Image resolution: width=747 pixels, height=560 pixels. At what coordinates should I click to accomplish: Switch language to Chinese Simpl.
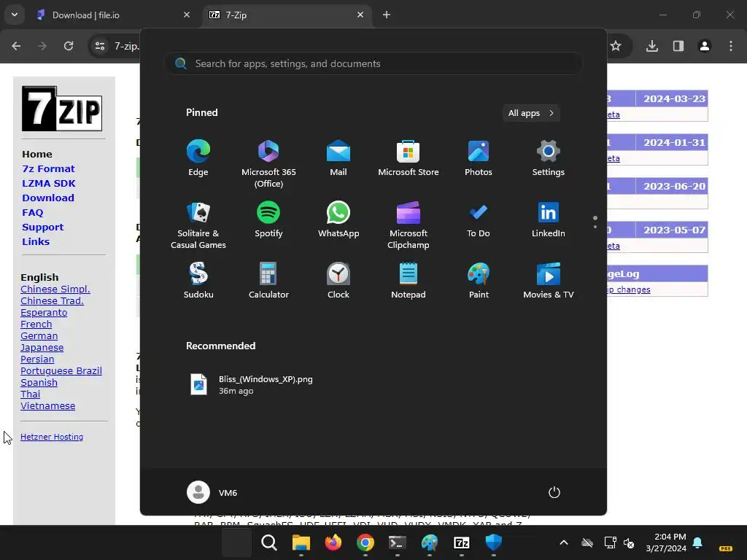click(55, 289)
